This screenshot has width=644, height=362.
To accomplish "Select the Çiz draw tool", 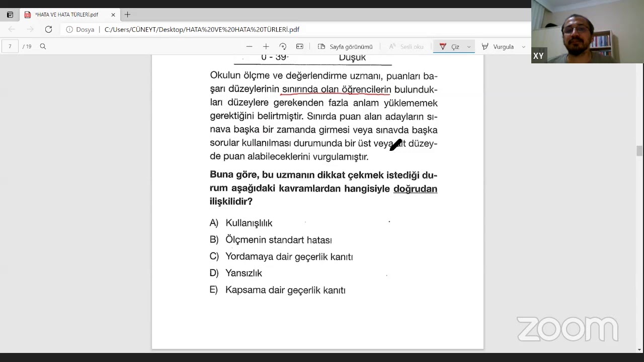I will coord(449,46).
